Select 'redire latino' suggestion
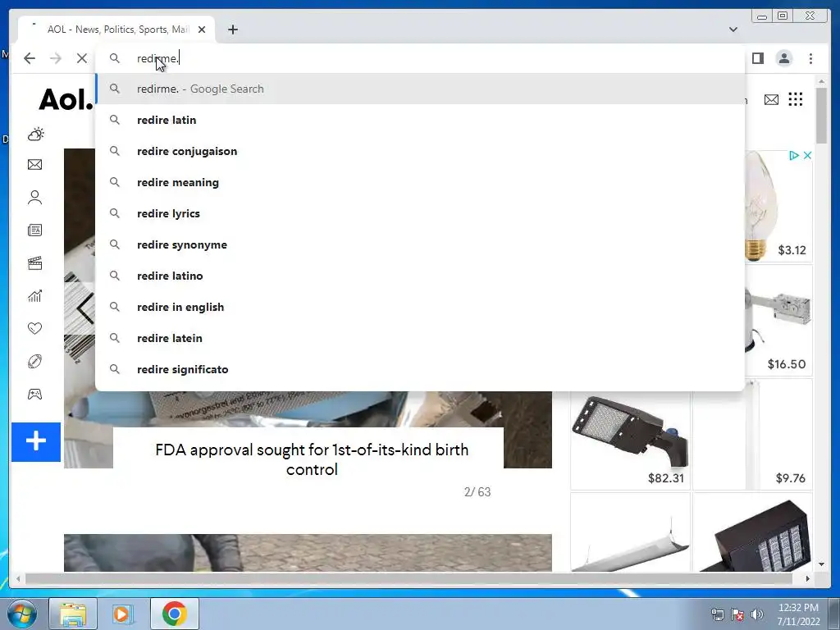The image size is (840, 630). pos(420,276)
